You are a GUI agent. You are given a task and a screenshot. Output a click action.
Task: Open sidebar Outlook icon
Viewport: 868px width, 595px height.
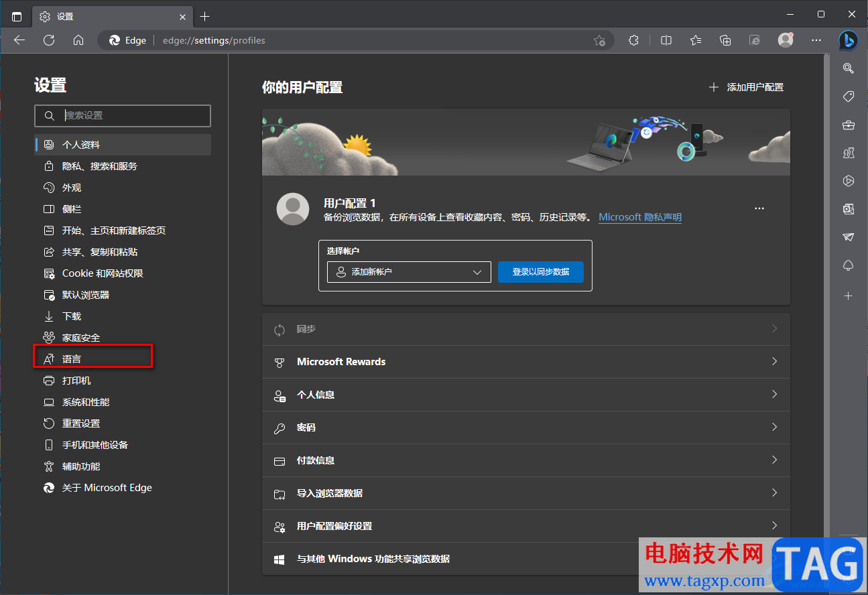pyautogui.click(x=848, y=209)
